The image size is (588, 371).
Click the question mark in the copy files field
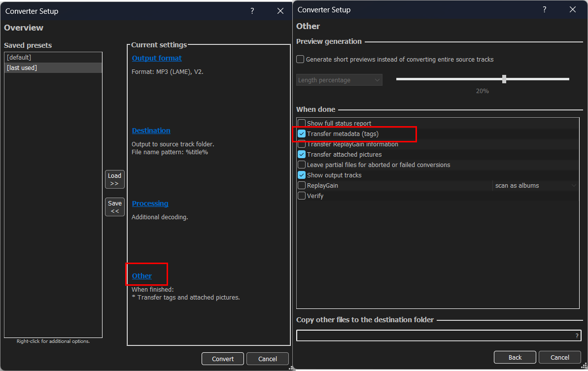(x=577, y=336)
